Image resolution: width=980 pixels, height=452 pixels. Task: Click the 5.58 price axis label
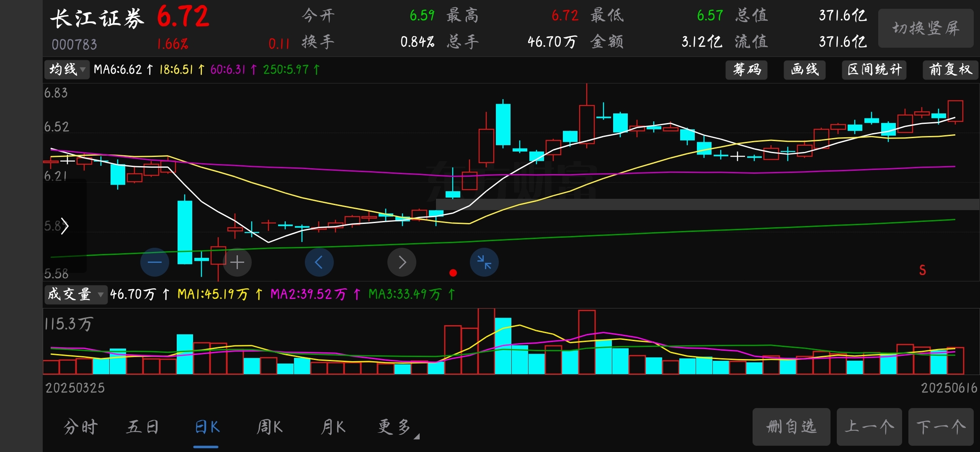(56, 274)
